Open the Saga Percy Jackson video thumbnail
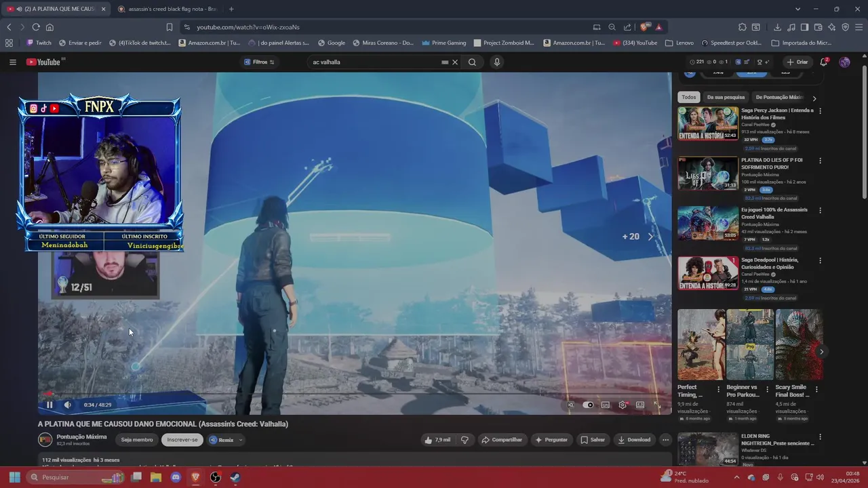868x488 pixels. [708, 123]
